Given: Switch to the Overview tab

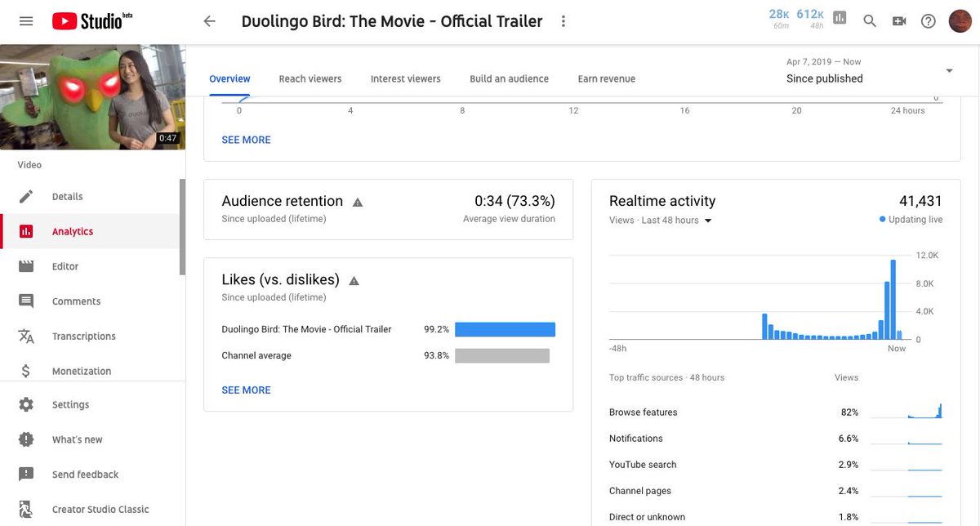Looking at the screenshot, I should click(x=229, y=79).
